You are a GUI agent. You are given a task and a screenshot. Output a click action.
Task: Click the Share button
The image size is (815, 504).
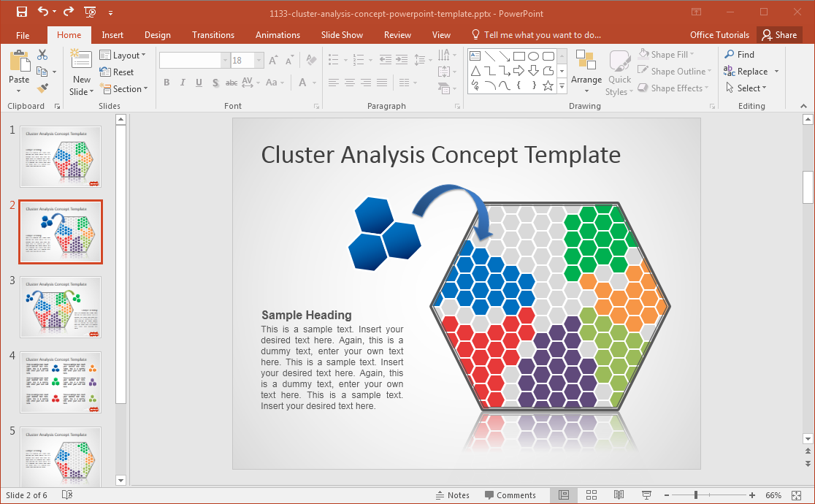tap(779, 35)
